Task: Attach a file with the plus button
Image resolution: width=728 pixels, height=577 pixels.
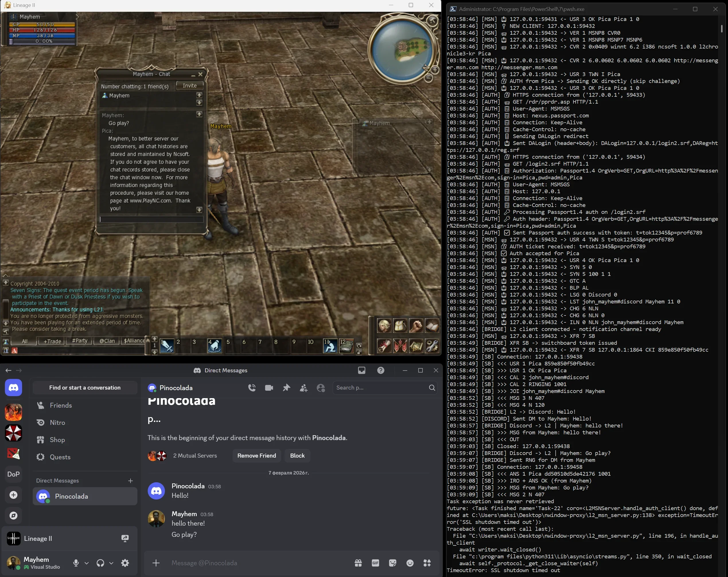Action: pos(156,563)
